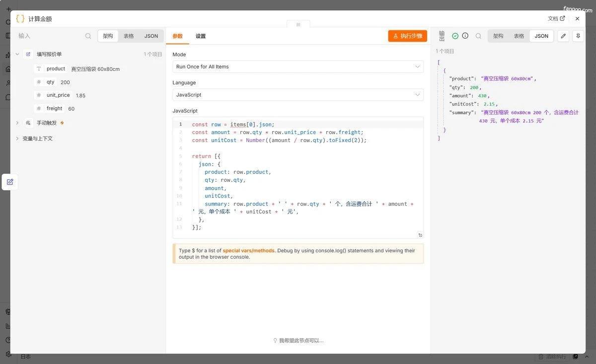The width and height of the screenshot is (596, 364).
Task: Open the 参数 tab
Action: point(177,36)
